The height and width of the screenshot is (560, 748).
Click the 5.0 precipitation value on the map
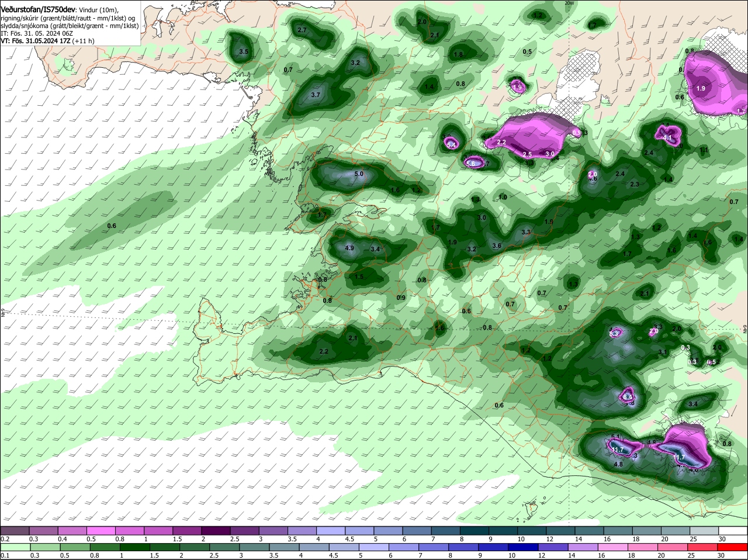point(359,174)
